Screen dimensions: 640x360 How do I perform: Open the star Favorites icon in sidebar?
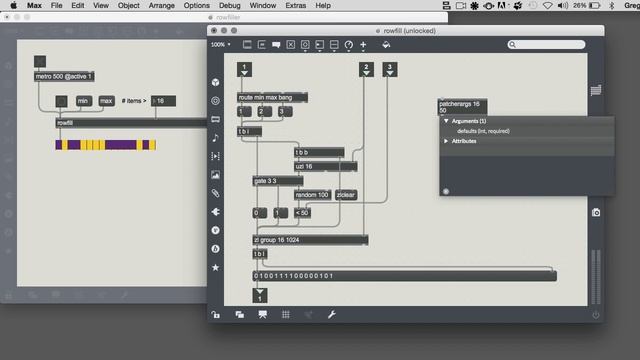click(216, 267)
